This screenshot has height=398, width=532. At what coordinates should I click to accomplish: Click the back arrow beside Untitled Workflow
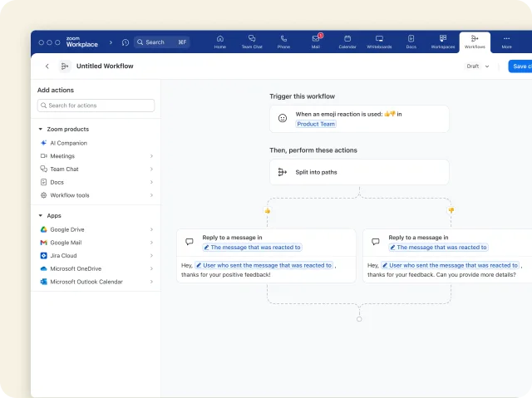(47, 66)
